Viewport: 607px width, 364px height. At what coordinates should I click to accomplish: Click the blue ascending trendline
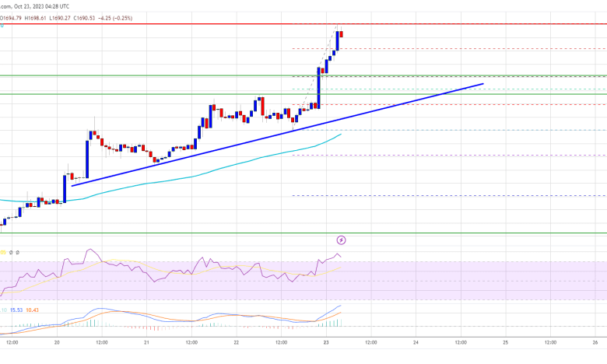point(233,143)
